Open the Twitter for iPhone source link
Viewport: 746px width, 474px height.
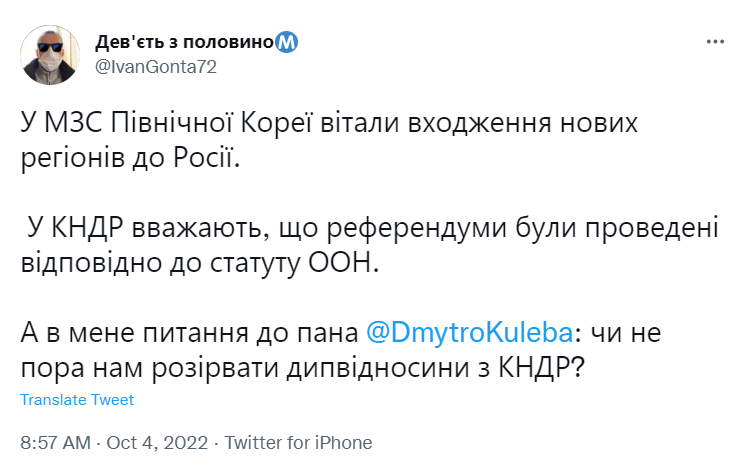pyautogui.click(x=298, y=443)
